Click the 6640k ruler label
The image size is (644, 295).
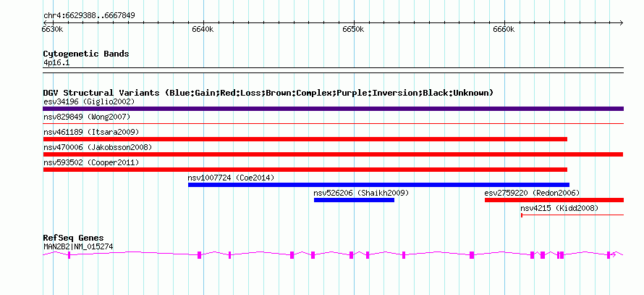(203, 30)
